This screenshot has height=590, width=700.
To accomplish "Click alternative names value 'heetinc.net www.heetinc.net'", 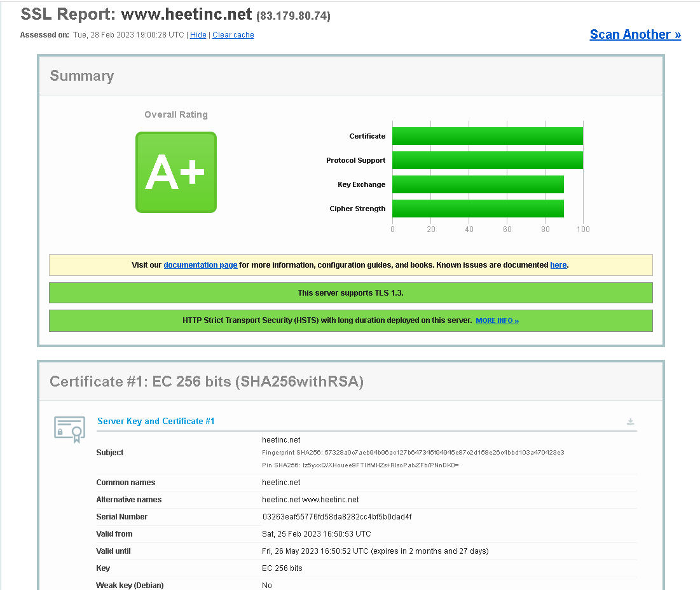I will (310, 500).
